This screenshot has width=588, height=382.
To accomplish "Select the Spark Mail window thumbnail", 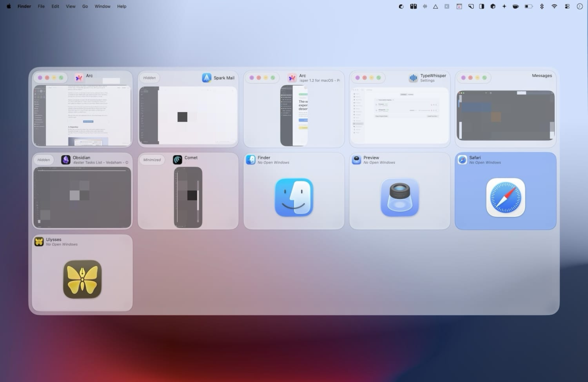I will 188,116.
